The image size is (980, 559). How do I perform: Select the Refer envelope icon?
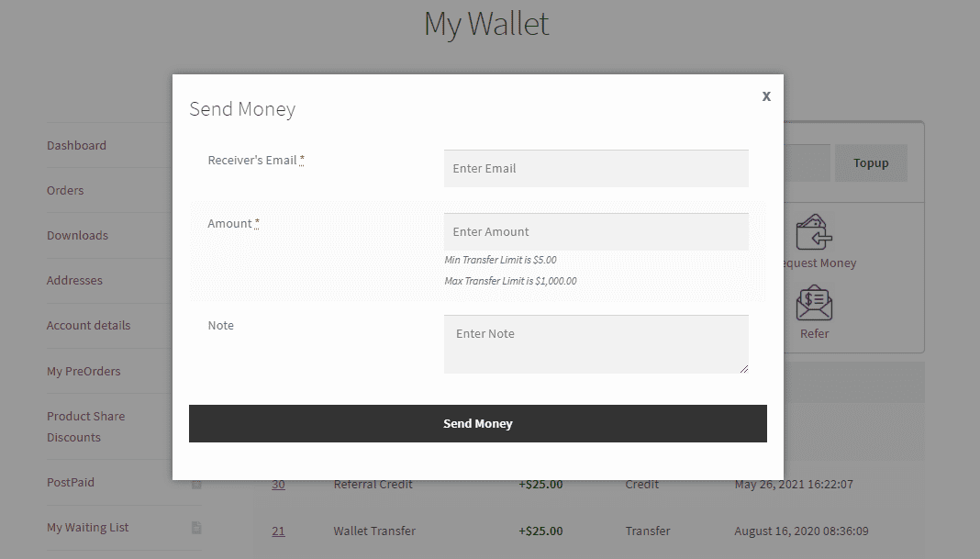[x=814, y=301]
